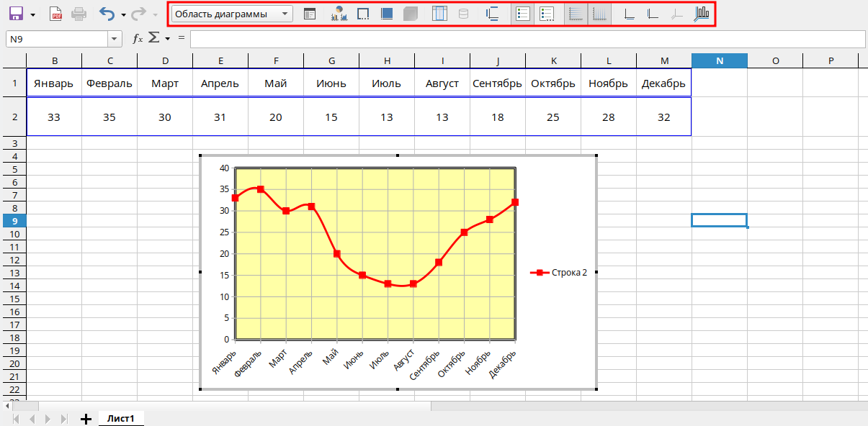The width and height of the screenshot is (868, 426).
Task: Open the Chart Type dialog icon
Action: point(339,14)
